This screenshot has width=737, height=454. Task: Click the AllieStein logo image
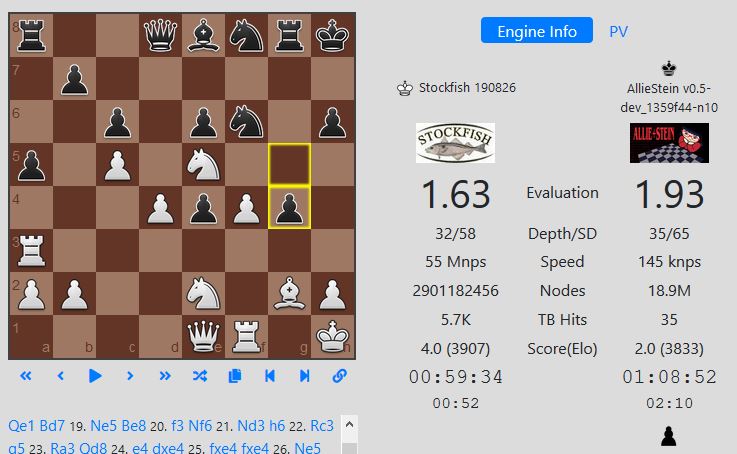669,142
